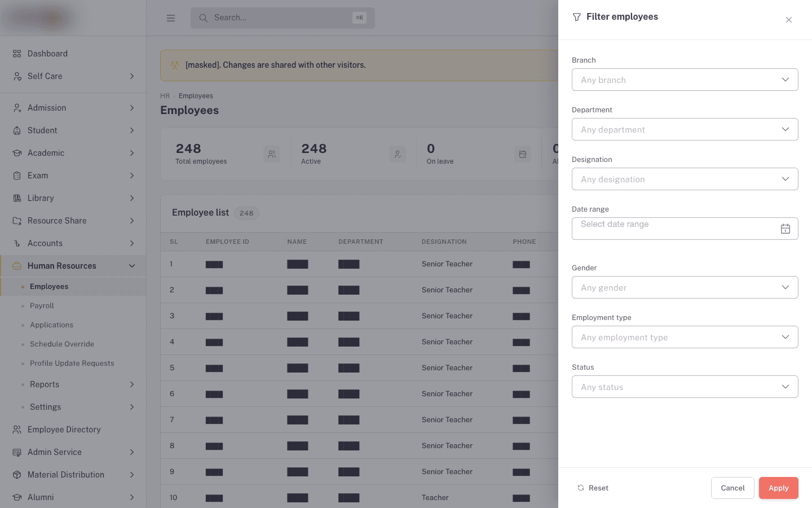Expand the Settings submenu chevron
812x508 pixels.
point(132,407)
